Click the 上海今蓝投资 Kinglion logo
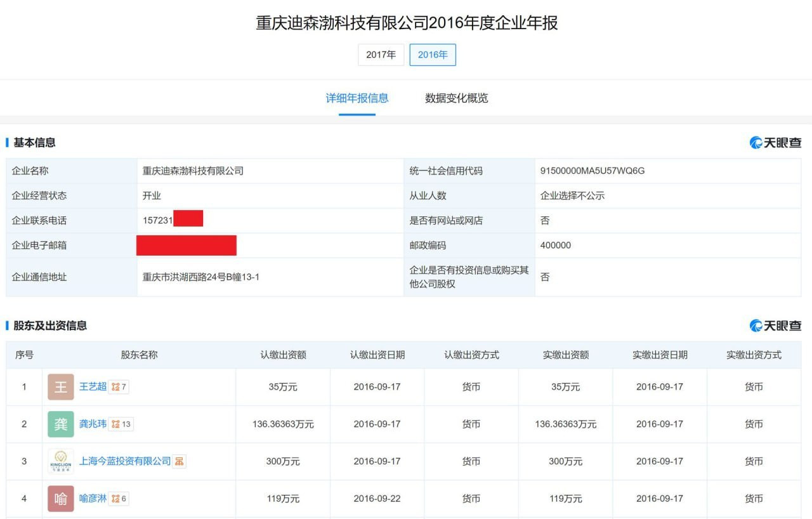The height and width of the screenshot is (519, 812). [x=61, y=461]
